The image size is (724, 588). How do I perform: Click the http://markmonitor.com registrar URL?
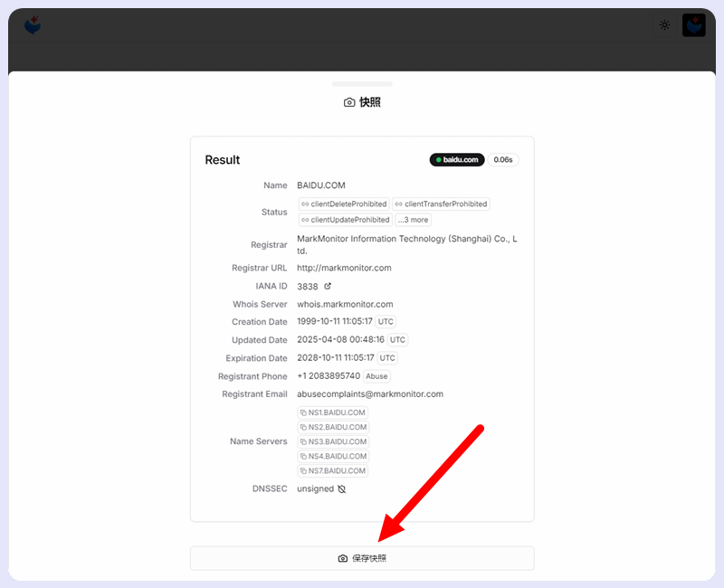tap(344, 268)
